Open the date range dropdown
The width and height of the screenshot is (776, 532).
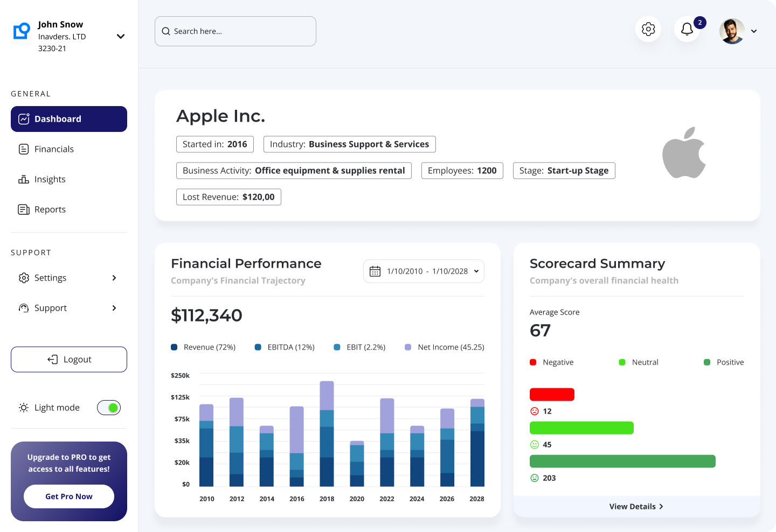coord(476,271)
